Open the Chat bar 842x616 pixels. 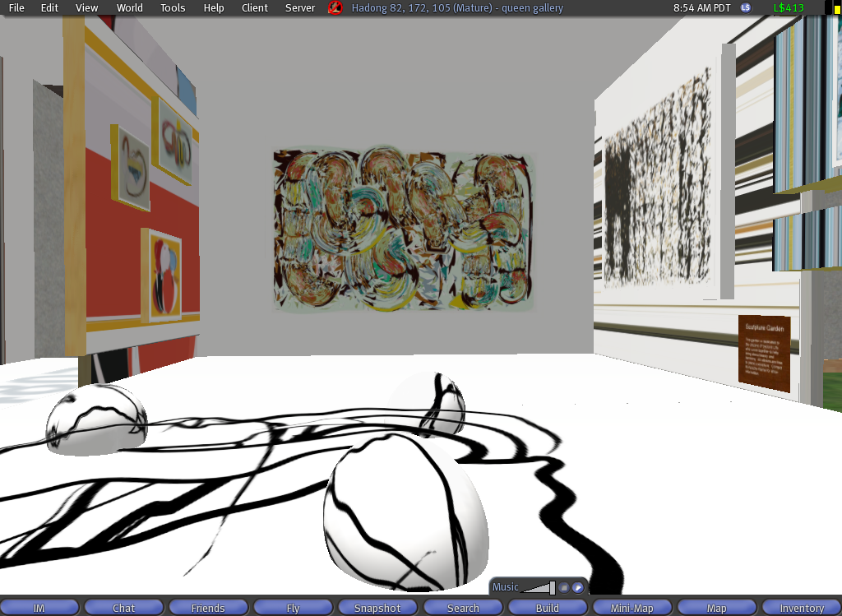pos(123,608)
